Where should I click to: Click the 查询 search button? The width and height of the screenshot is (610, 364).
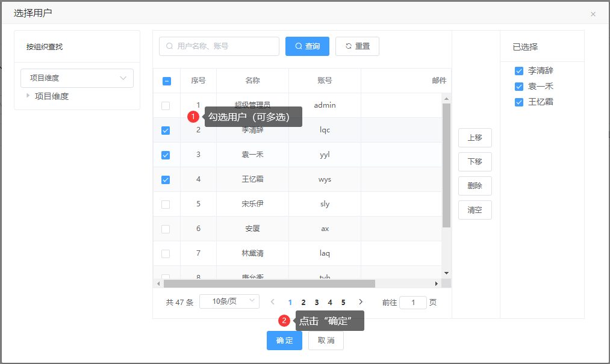tap(307, 46)
